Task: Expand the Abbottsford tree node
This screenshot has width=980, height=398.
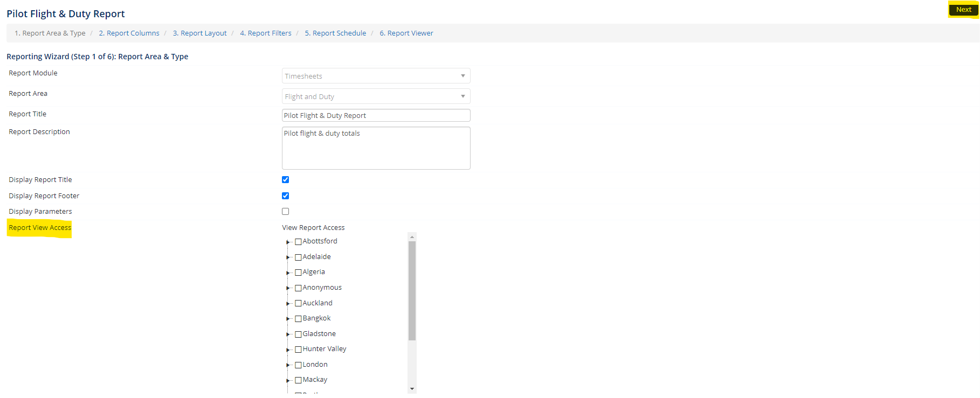Action: coord(288,242)
